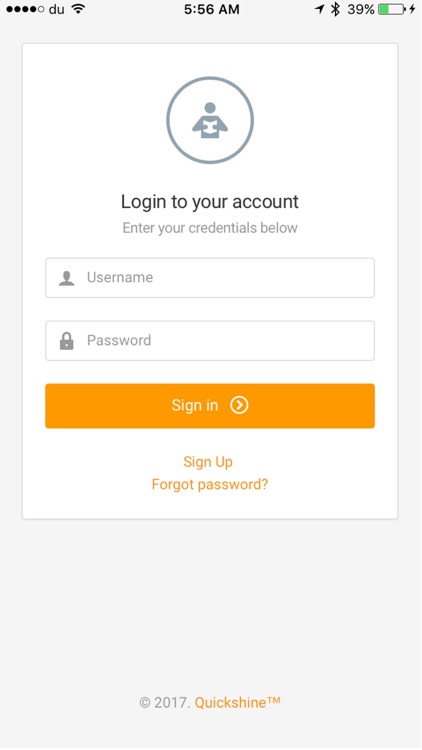422x750 pixels.
Task: Open the Sign Up link
Action: pyautogui.click(x=208, y=462)
